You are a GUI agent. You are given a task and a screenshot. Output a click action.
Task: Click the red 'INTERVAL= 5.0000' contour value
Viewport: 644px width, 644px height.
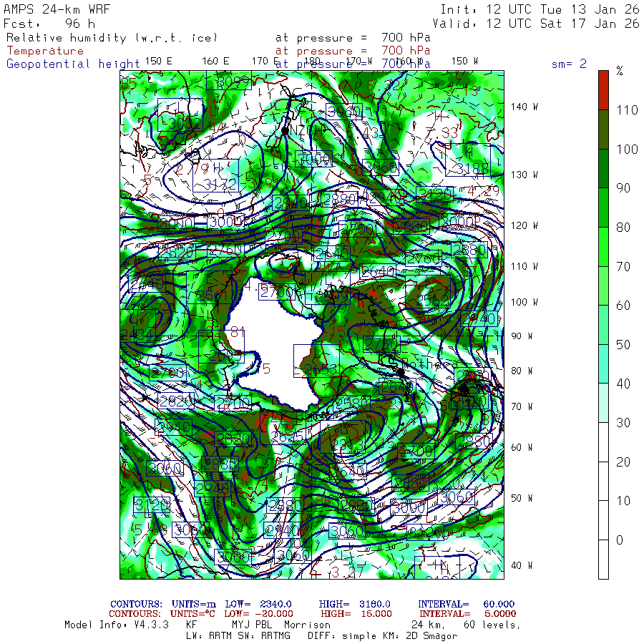467,614
